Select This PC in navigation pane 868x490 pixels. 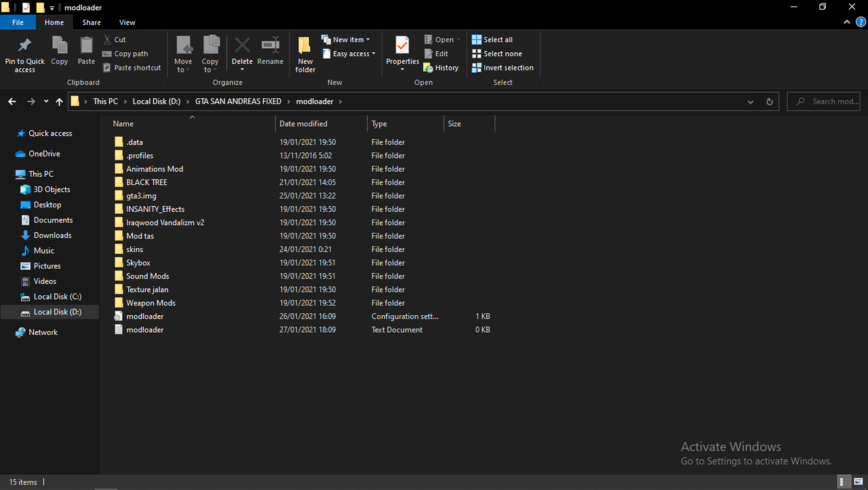click(41, 174)
